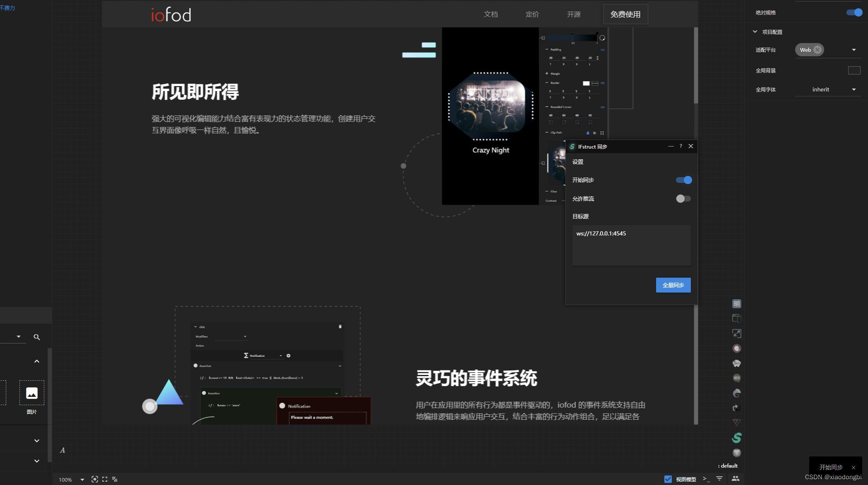Screen dimensions: 868x485
Task: Toggle the 绝对规格 switch
Action: click(854, 12)
